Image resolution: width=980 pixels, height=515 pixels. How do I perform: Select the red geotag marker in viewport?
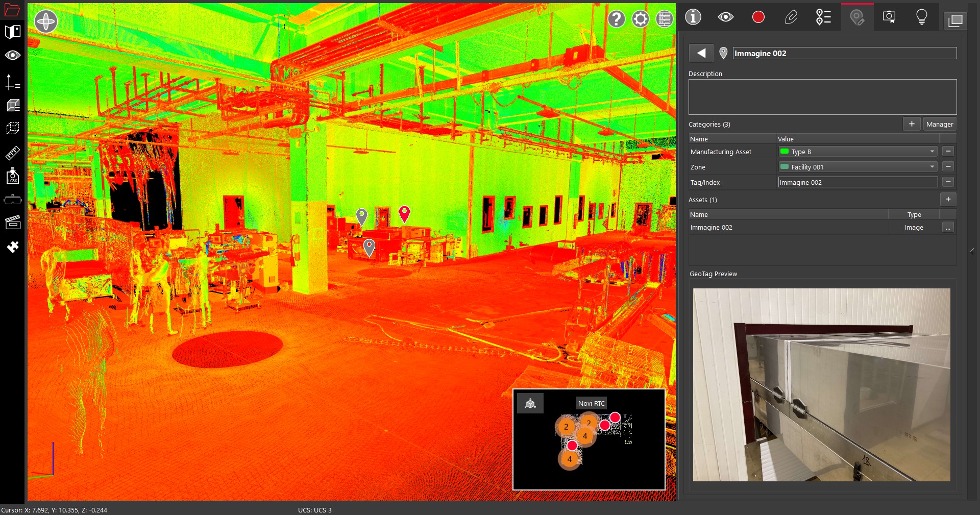click(404, 213)
